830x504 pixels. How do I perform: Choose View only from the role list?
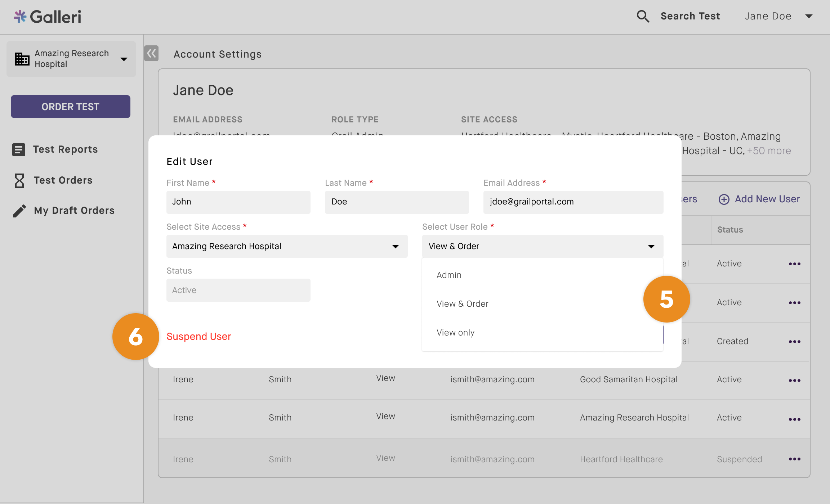tap(455, 333)
